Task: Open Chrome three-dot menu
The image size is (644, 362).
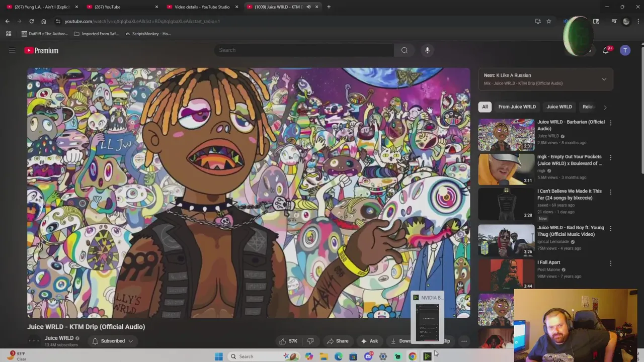Action: click(638, 21)
